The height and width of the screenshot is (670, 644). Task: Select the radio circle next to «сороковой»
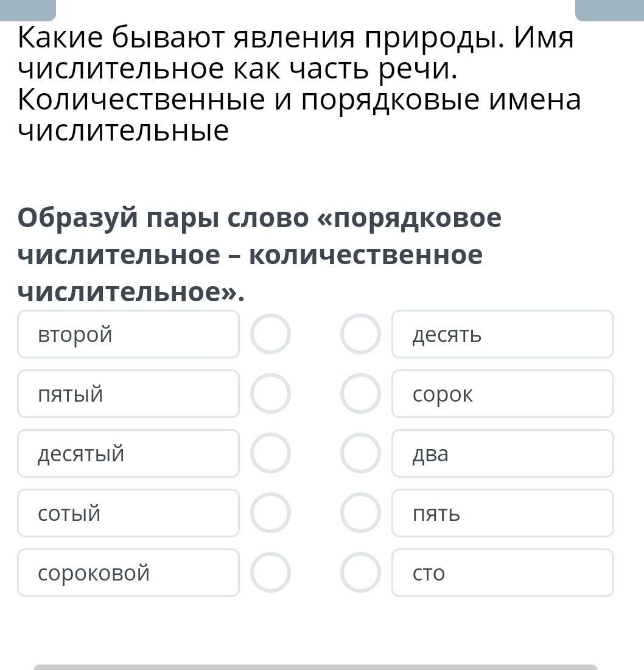click(x=270, y=573)
